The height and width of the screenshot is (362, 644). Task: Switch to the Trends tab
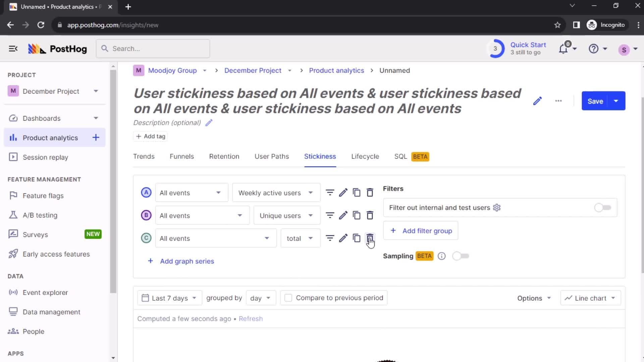tap(143, 156)
